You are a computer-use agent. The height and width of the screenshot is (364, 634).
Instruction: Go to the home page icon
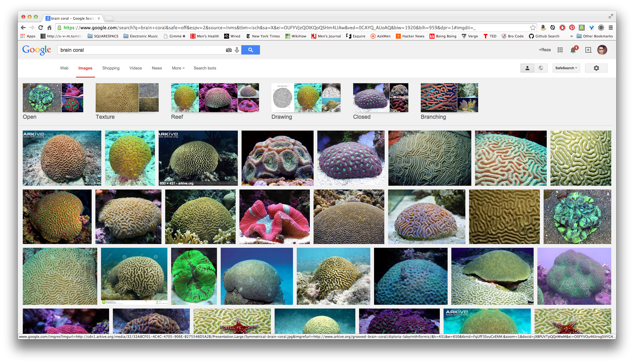click(x=49, y=28)
